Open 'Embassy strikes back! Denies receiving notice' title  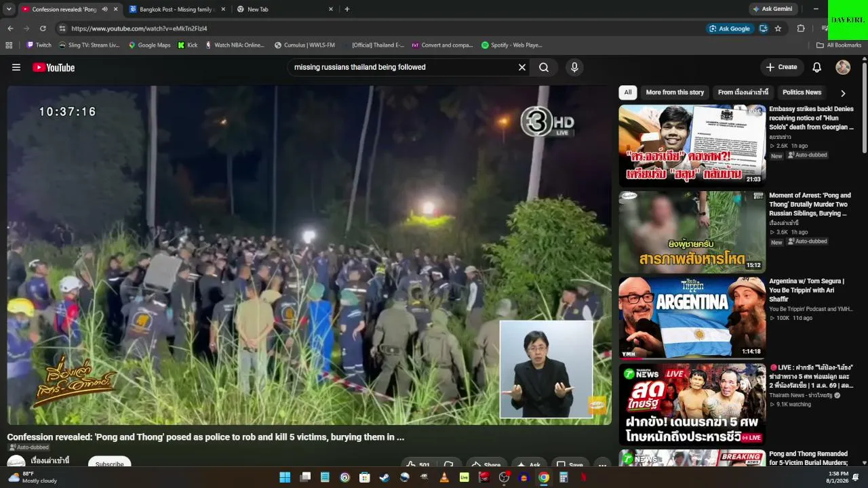pos(812,118)
